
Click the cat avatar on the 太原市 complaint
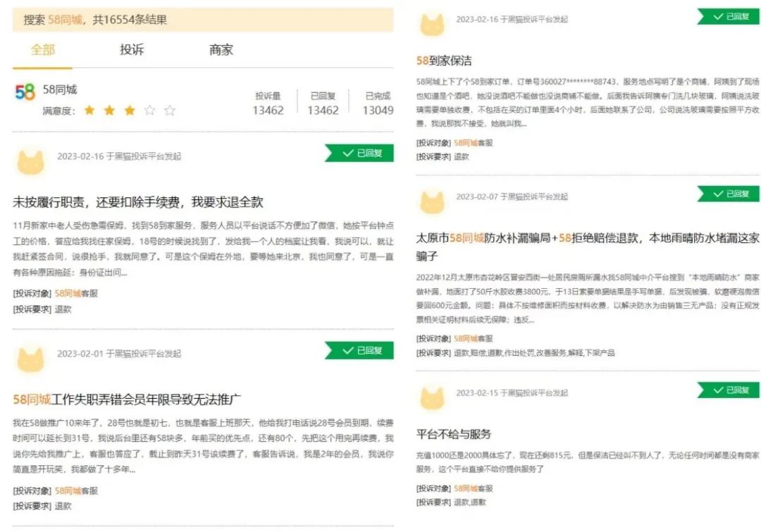pyautogui.click(x=433, y=203)
